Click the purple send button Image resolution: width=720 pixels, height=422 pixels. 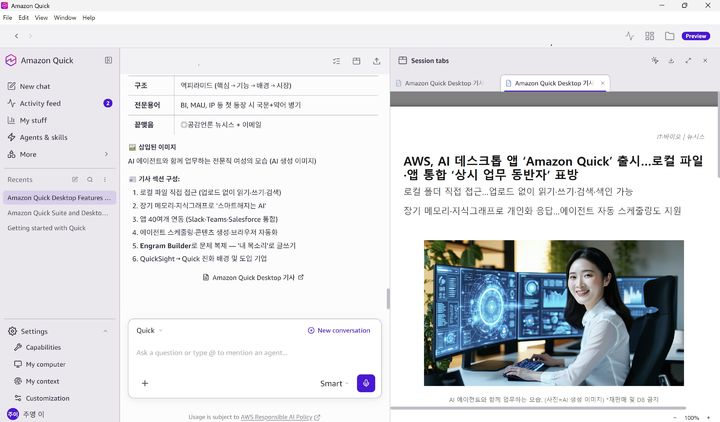pyautogui.click(x=366, y=383)
